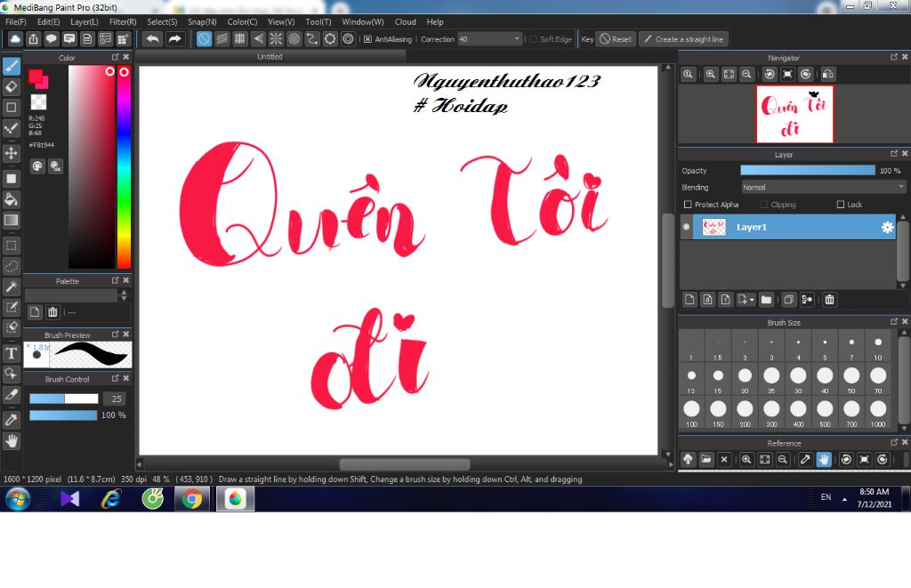Click the Layer1 settings gear
The width and height of the screenshot is (911, 588).
click(887, 227)
